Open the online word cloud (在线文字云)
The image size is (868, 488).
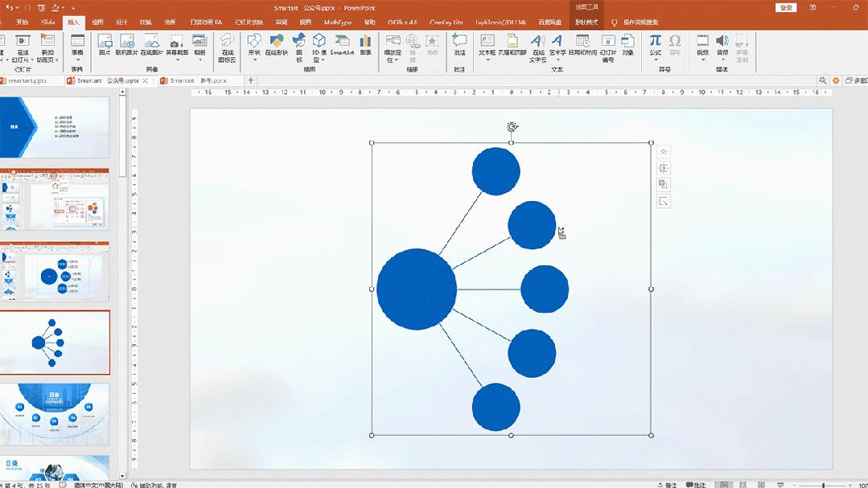(x=537, y=47)
